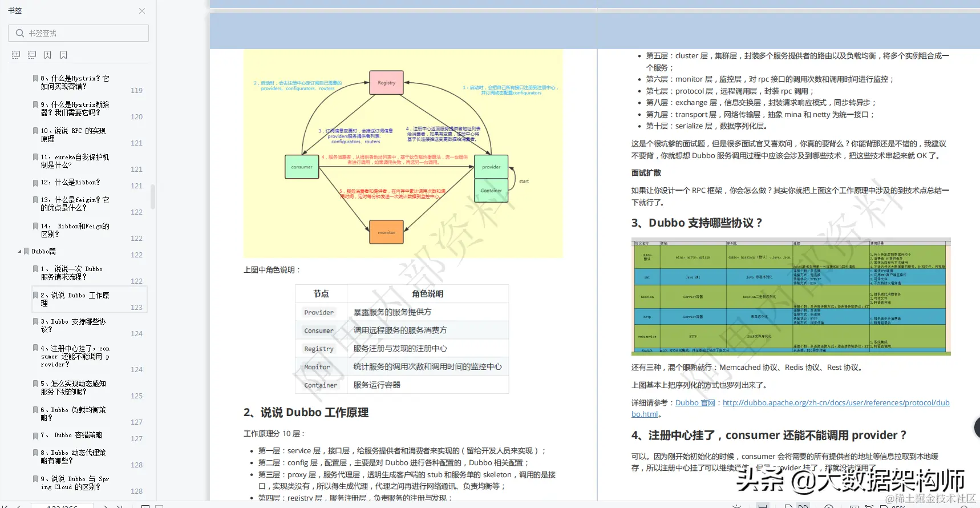Click the 面试扩散 subheading
This screenshot has height=508, width=980.
pos(646,173)
